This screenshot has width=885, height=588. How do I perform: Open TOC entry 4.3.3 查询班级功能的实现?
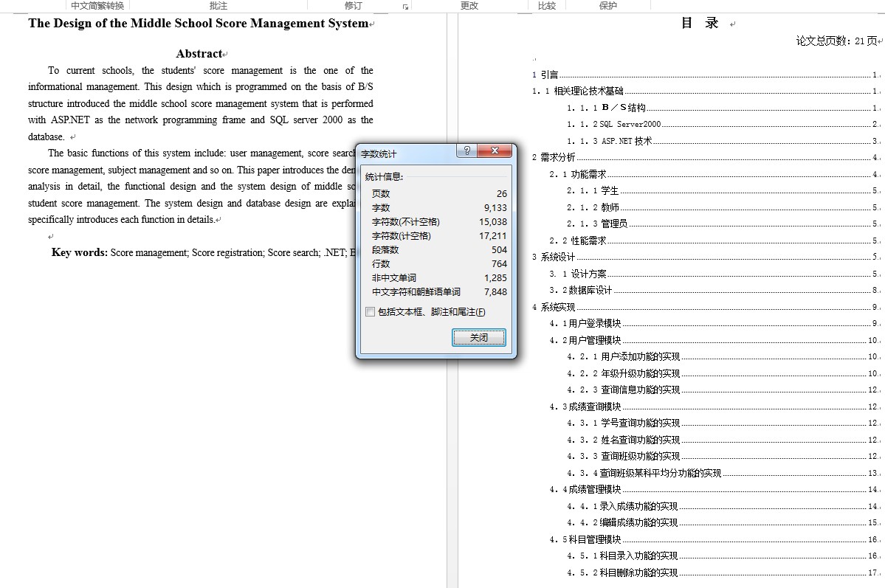point(723,457)
